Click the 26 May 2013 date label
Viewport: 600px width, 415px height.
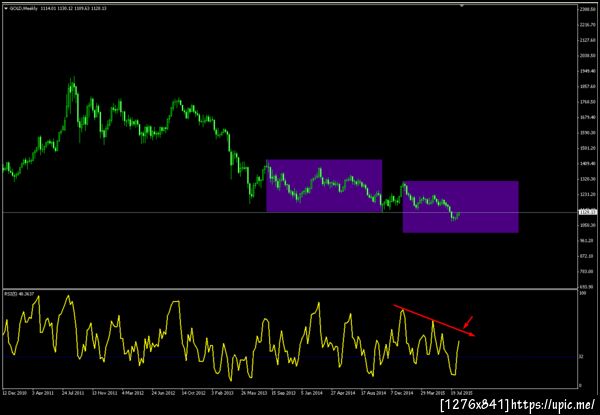tap(254, 393)
